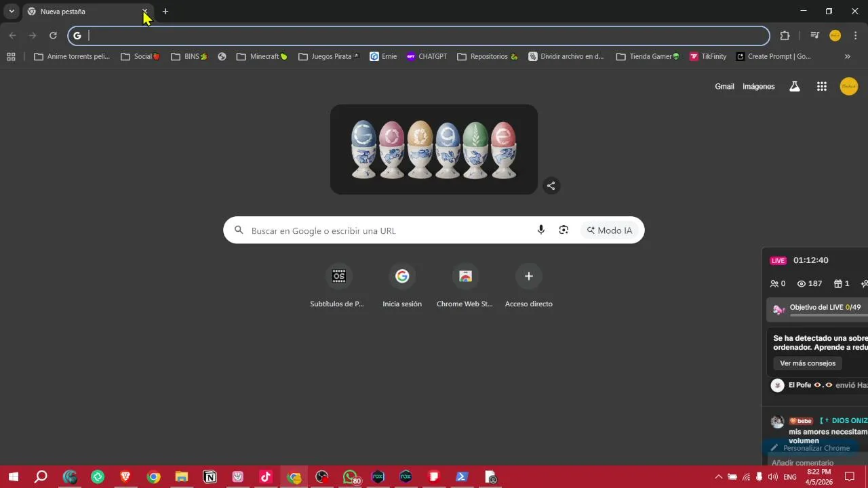This screenshot has width=868, height=488.
Task: Open the bookmarks bar Apps grid icon
Action: 11,57
